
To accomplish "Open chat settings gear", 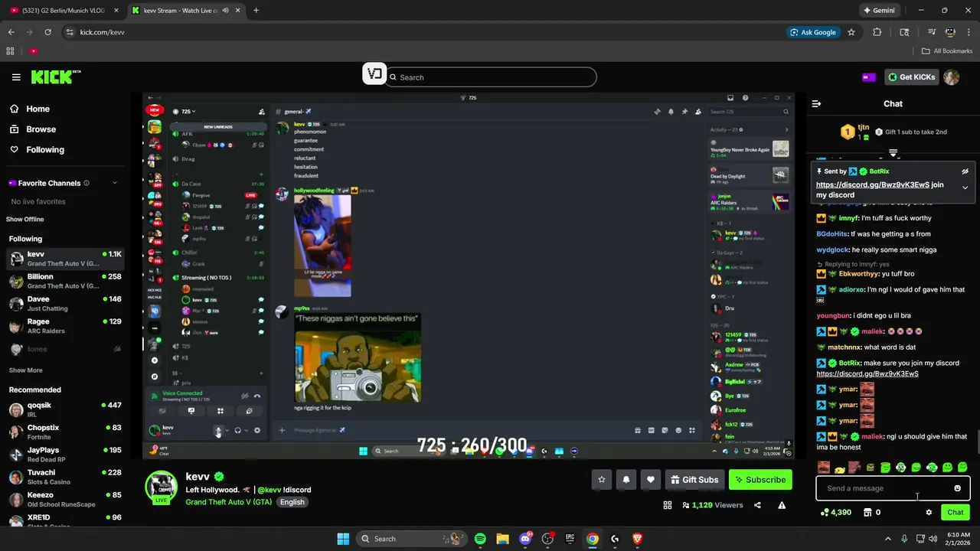I will click(x=929, y=513).
